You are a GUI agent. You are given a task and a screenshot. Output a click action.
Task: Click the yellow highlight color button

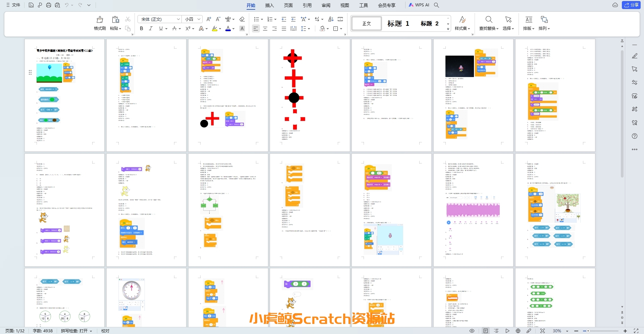[215, 28]
